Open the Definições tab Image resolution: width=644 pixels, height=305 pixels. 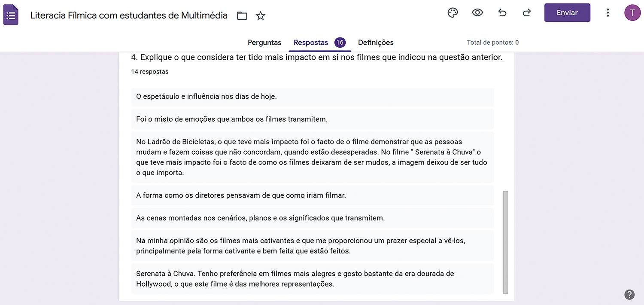[376, 43]
